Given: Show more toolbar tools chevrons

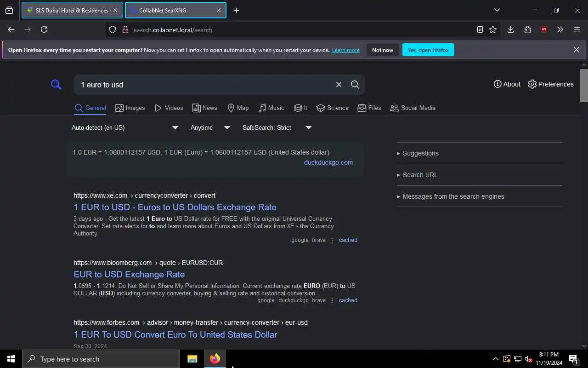Looking at the screenshot, I should (560, 29).
